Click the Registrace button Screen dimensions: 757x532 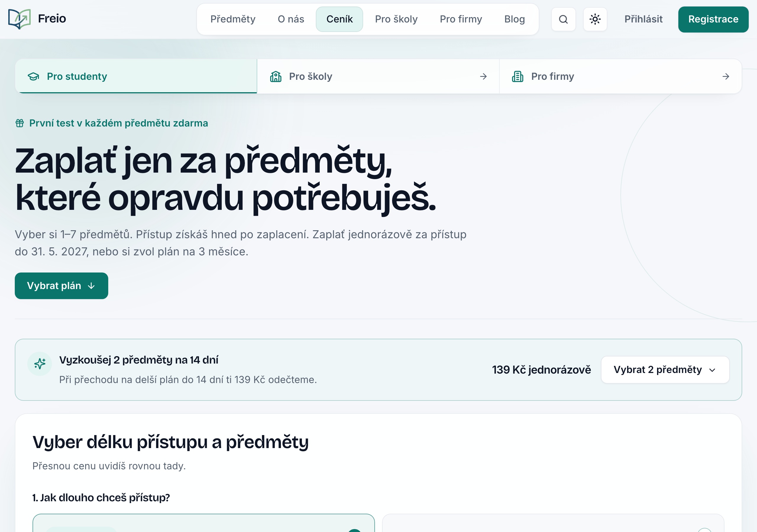pyautogui.click(x=713, y=19)
